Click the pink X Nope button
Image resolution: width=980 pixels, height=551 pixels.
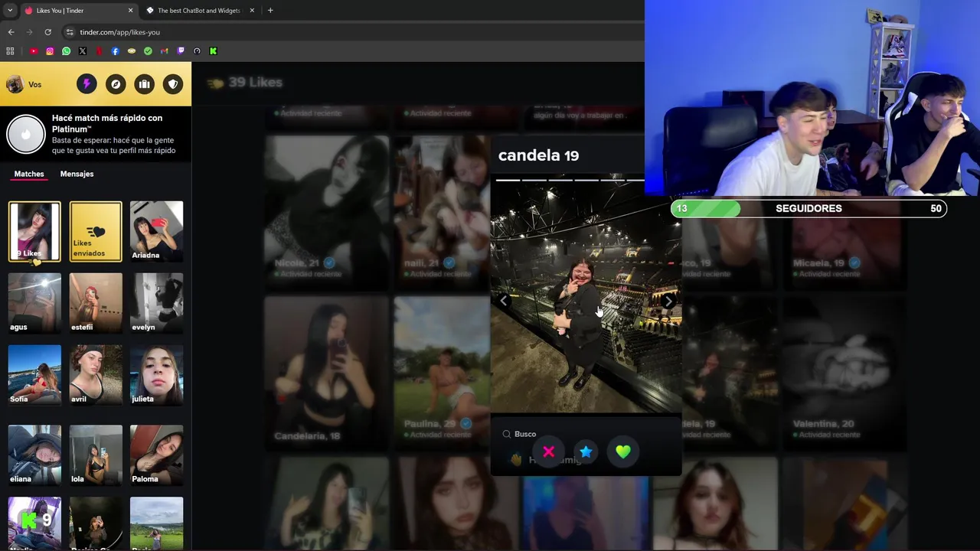pyautogui.click(x=548, y=452)
